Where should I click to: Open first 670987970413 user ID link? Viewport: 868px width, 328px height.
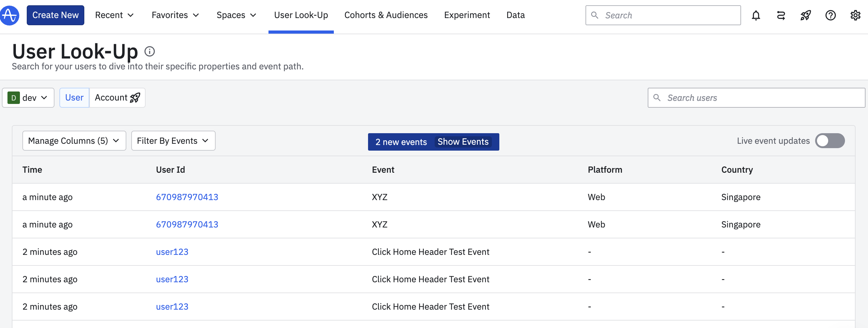(x=187, y=197)
